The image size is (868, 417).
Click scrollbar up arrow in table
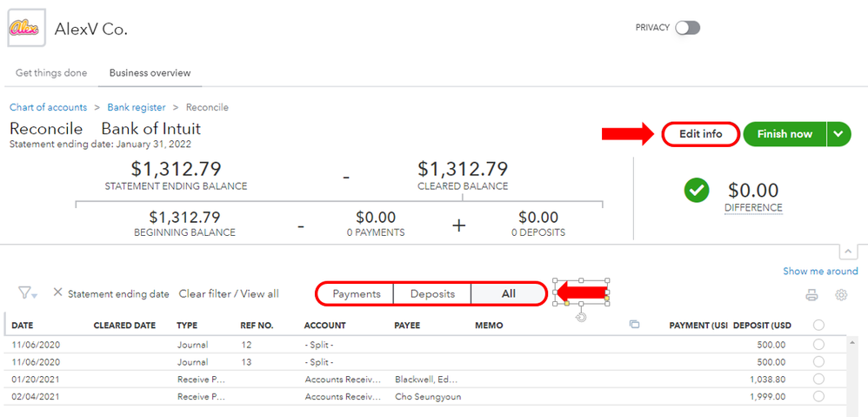tap(851, 343)
